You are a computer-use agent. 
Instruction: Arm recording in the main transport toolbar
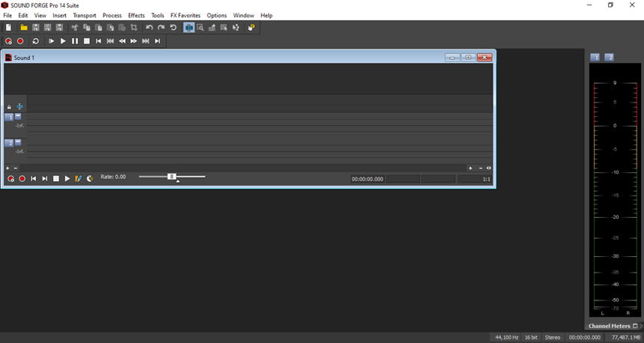click(x=9, y=41)
